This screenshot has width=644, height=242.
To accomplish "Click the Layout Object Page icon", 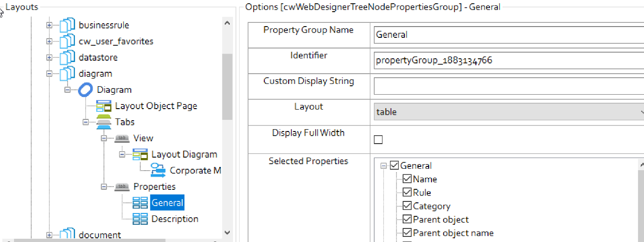I will (x=103, y=106).
